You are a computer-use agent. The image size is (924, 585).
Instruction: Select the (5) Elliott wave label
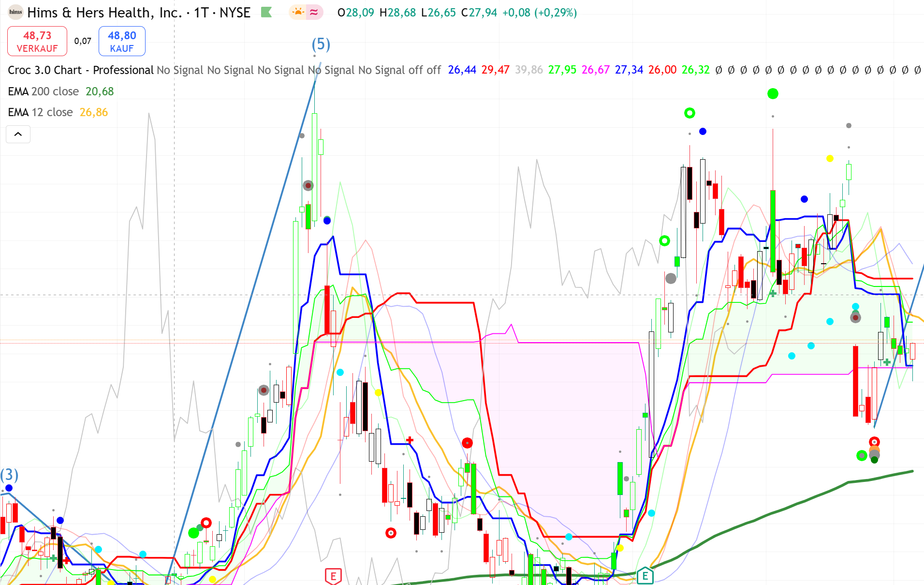click(x=321, y=44)
